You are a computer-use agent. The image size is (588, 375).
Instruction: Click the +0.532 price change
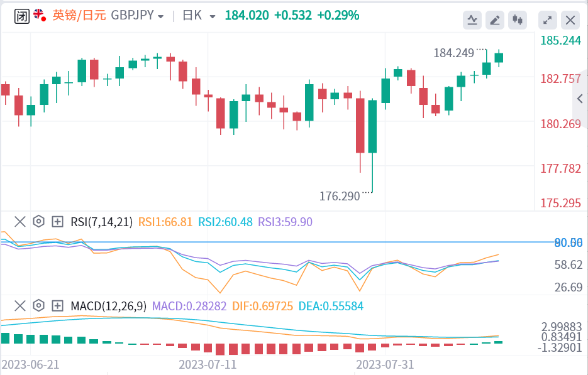pos(293,15)
